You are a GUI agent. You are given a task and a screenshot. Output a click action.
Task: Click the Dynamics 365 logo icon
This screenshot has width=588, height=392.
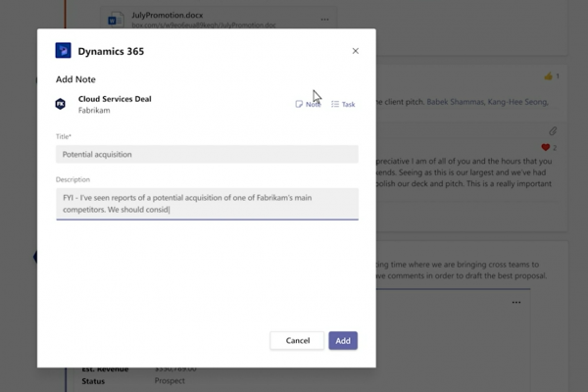63,51
